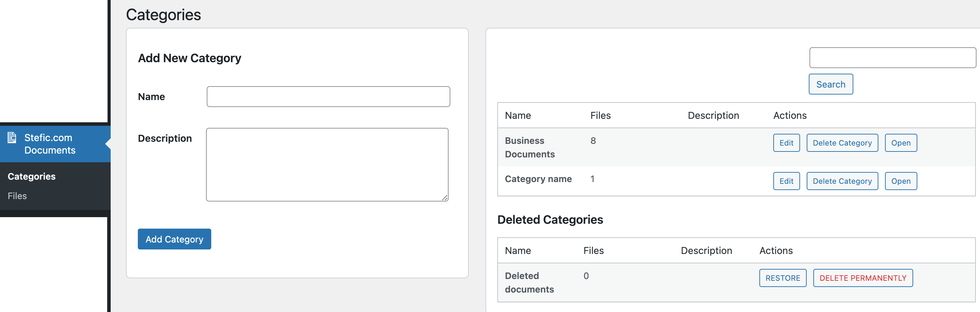
Task: Select Categories in the sidebar submenu
Action: click(x=32, y=176)
